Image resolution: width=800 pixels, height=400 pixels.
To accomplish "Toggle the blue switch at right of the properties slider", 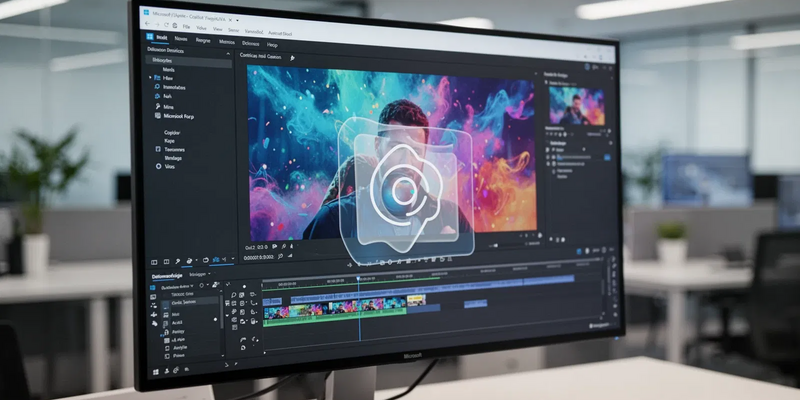I will pos(606,157).
